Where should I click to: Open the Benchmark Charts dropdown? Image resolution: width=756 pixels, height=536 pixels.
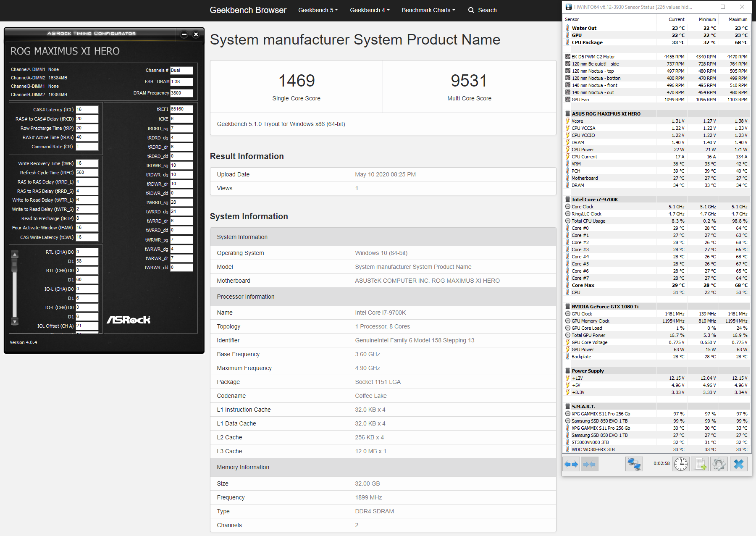click(x=428, y=10)
